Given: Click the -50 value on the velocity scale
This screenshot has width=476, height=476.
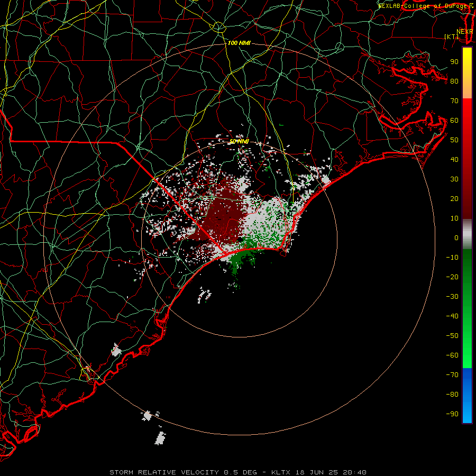Looking at the screenshot, I should coord(452,336).
